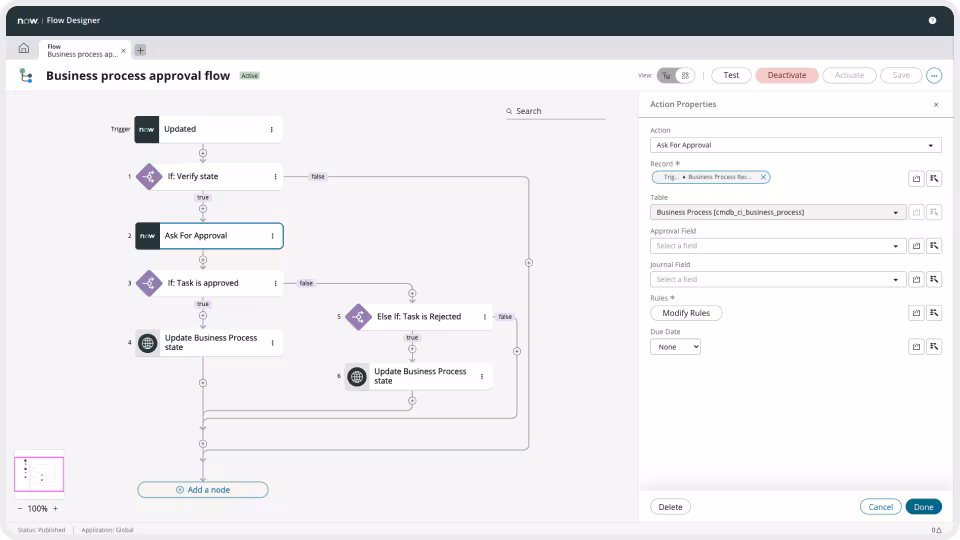Click the flow Search field
This screenshot has height=540, width=960.
coord(556,111)
